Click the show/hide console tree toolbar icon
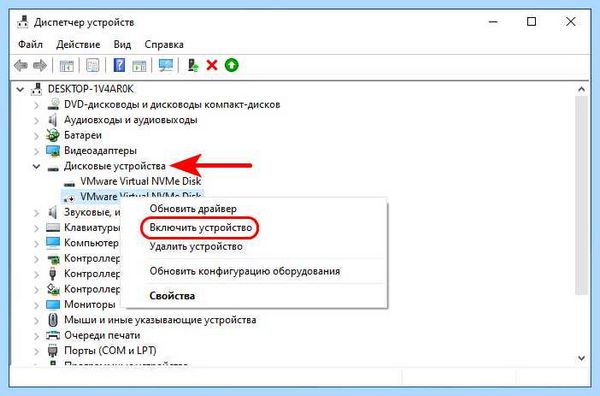The width and height of the screenshot is (600, 396). click(67, 65)
